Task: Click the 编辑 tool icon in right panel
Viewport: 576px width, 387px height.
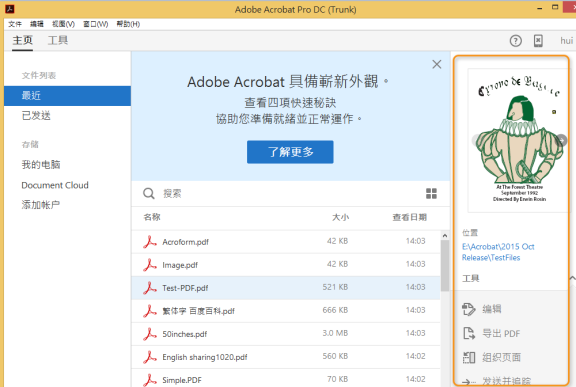Action: pyautogui.click(x=469, y=309)
